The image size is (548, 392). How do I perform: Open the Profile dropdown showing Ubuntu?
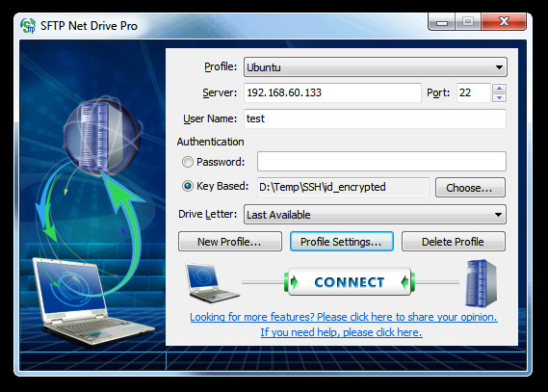(375, 67)
